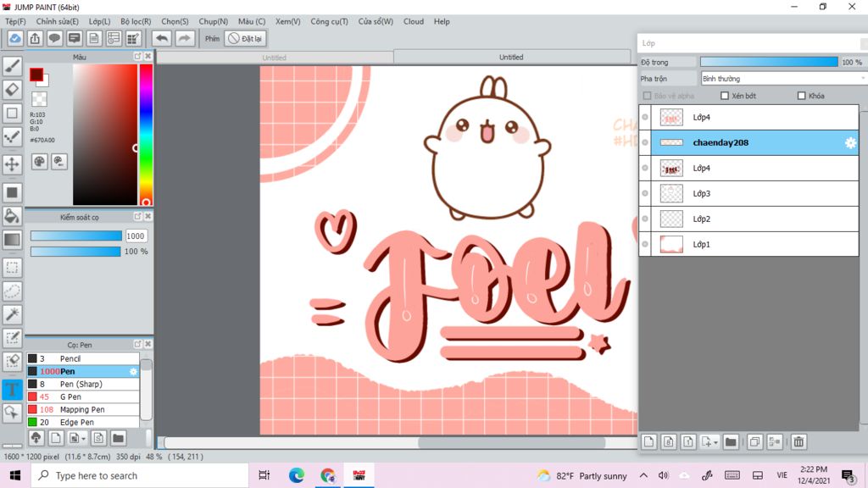The height and width of the screenshot is (488, 868).
Task: Click the transparent checkered color swatch
Action: tap(39, 99)
